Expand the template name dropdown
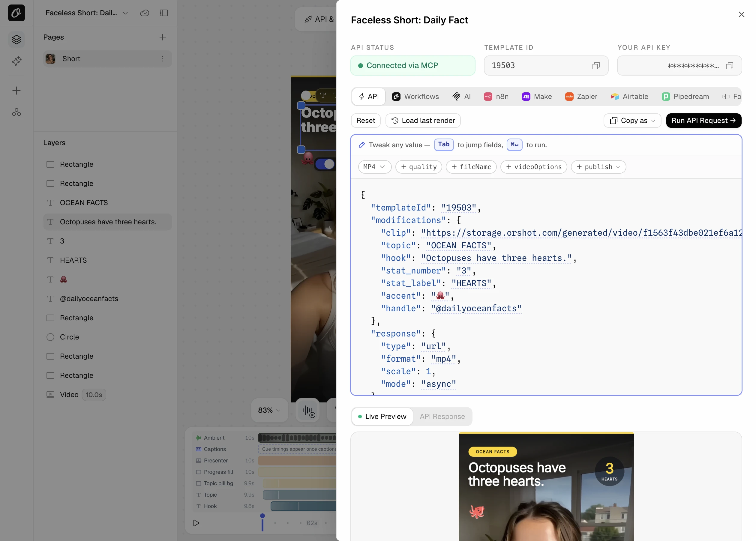The width and height of the screenshot is (756, 541). click(x=125, y=13)
